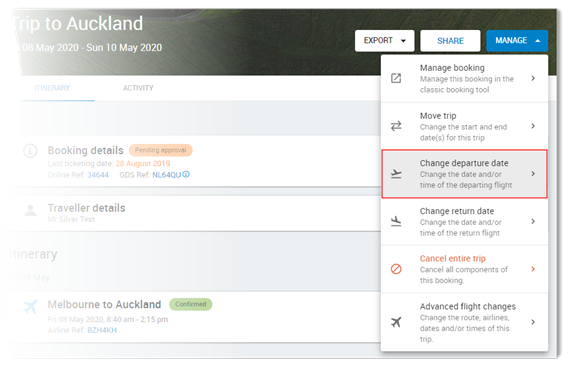Open the EXPORT dropdown
This screenshot has width=574, height=367.
[x=384, y=41]
